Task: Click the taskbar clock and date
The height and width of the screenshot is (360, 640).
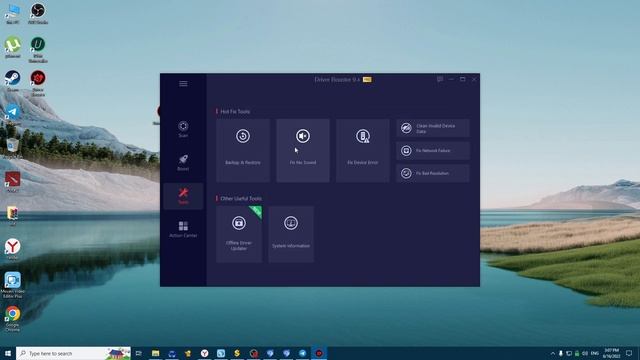Action: coord(611,353)
